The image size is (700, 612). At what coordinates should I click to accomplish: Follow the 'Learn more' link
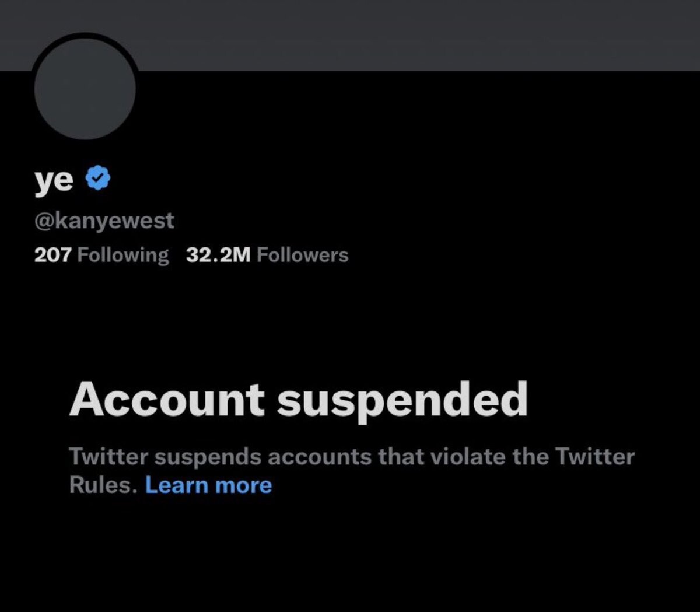pyautogui.click(x=208, y=485)
